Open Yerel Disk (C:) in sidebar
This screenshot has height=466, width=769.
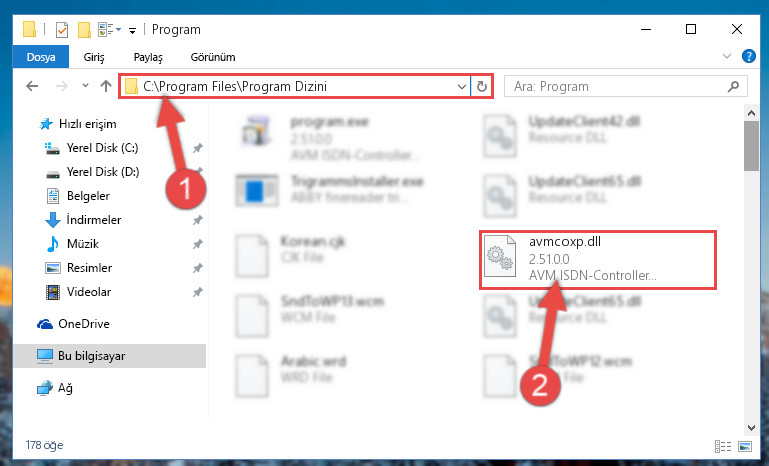pyautogui.click(x=103, y=148)
